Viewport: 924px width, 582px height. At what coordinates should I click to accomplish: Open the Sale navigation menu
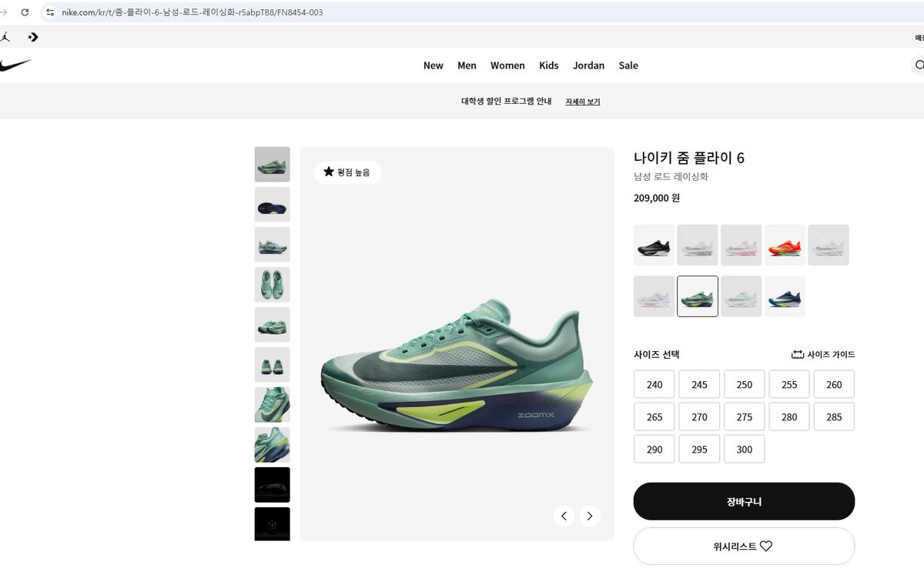coord(628,65)
